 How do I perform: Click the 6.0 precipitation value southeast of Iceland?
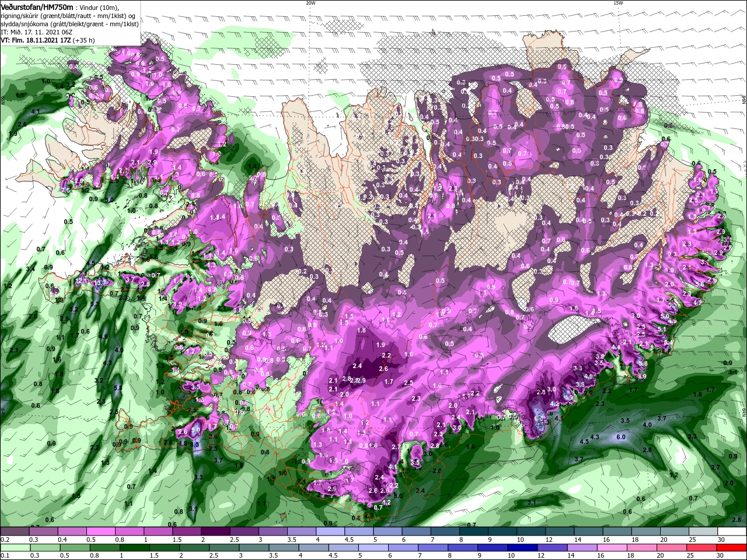pos(621,437)
